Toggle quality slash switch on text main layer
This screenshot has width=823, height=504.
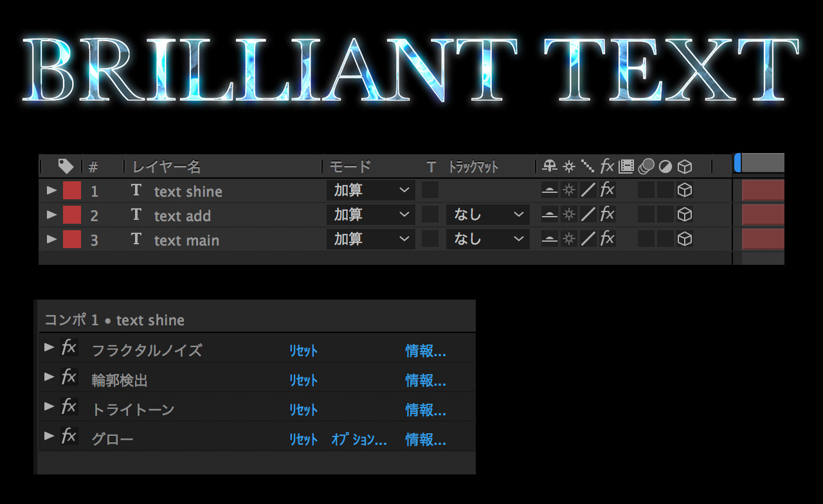(588, 239)
